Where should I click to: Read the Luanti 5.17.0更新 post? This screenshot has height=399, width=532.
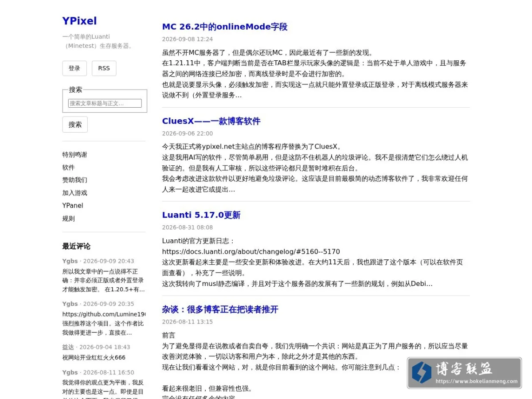pyautogui.click(x=201, y=215)
